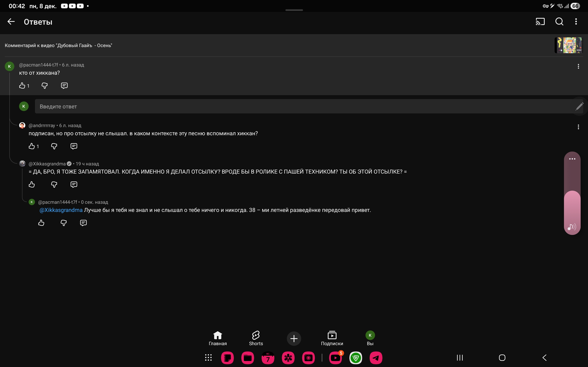Adjust the pink media volume slider
This screenshot has width=588, height=367.
coord(572,194)
